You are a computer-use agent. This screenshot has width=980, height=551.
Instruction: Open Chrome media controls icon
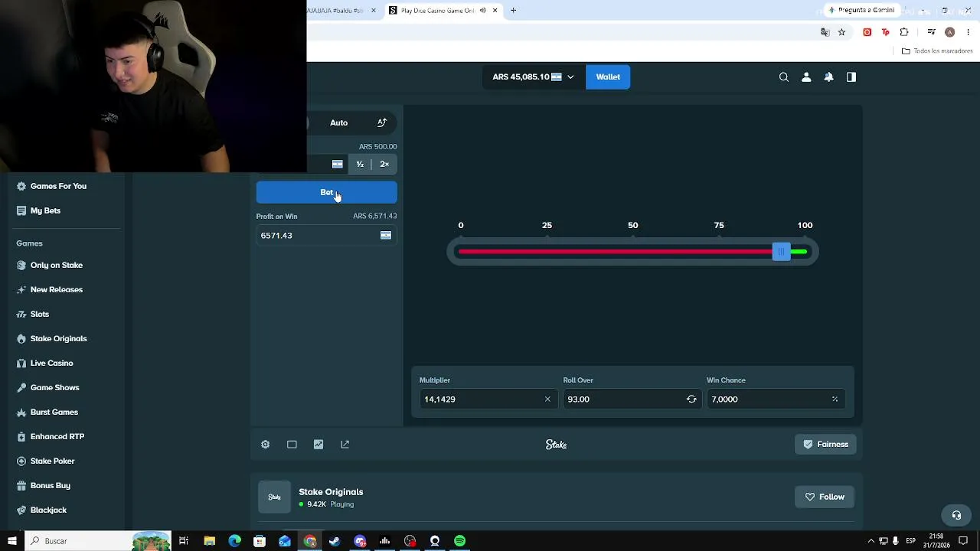pyautogui.click(x=931, y=32)
